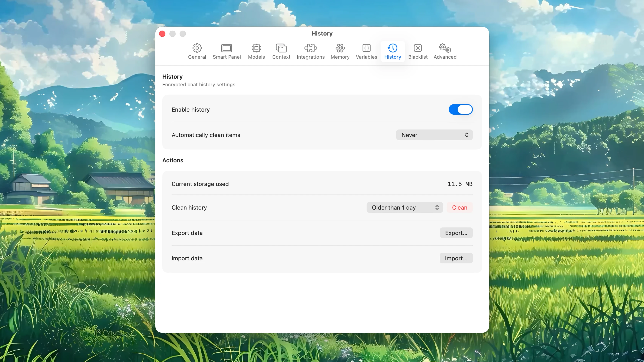Open the General settings icon
644x362 pixels.
(197, 51)
